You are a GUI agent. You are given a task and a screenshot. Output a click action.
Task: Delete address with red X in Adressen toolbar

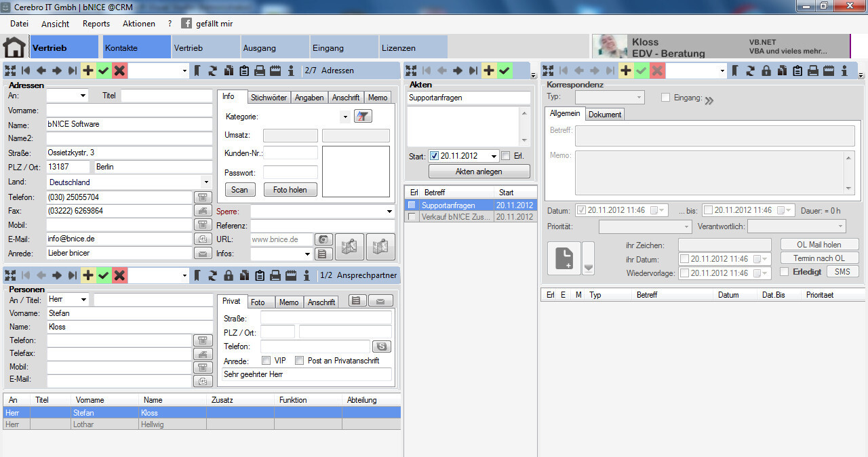119,71
